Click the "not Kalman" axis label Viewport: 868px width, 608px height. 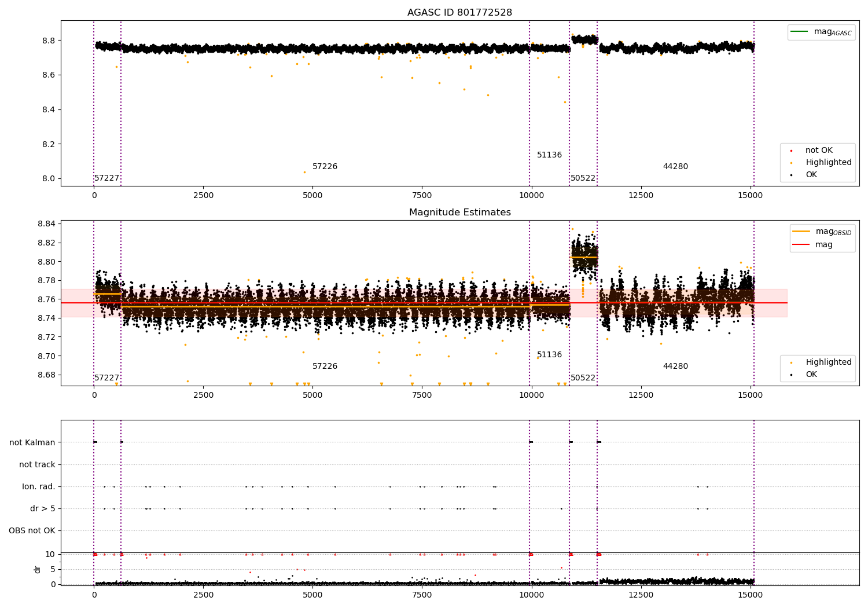pos(32,442)
